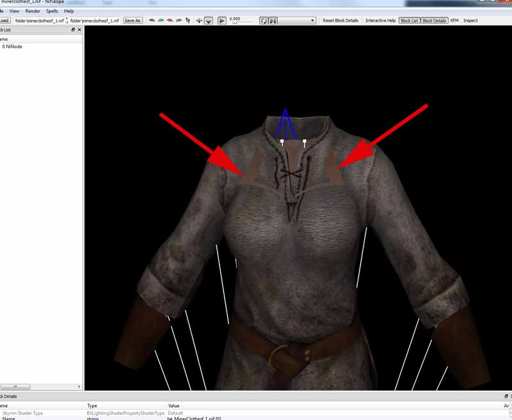Click the blue eye view icon
This screenshot has height=420, width=512.
tap(152, 20)
